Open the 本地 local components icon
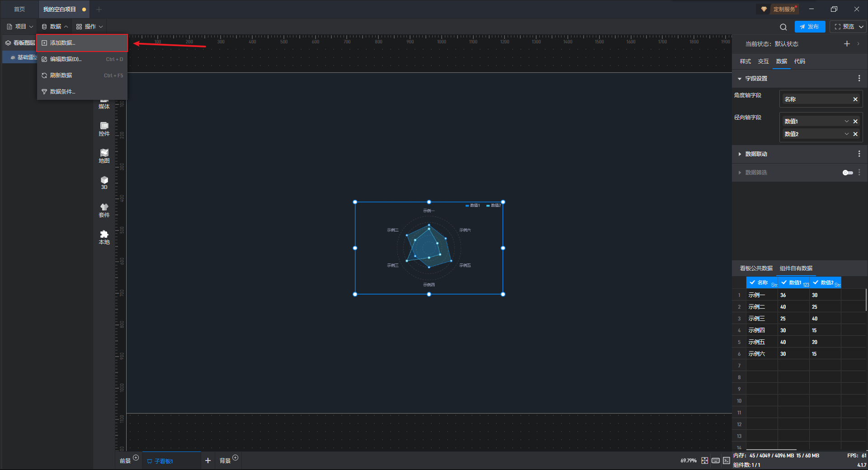Screen dimensions: 868x470 (104, 237)
